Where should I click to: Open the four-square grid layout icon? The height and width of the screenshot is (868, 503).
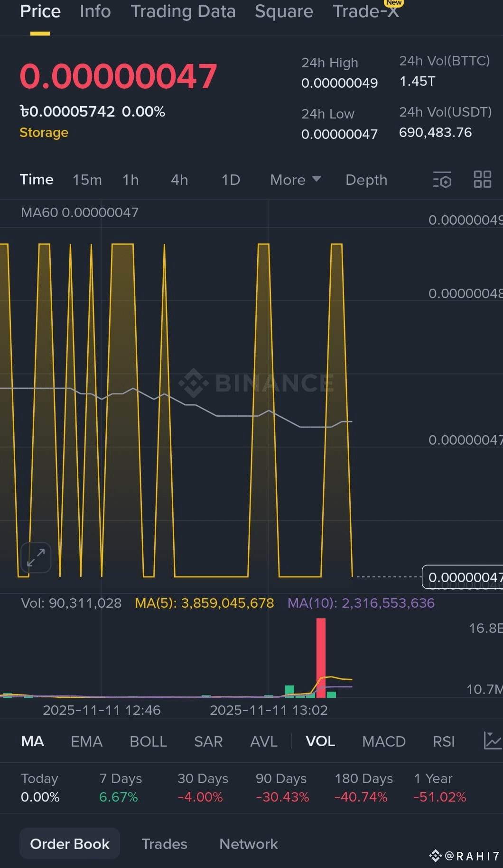click(x=483, y=179)
